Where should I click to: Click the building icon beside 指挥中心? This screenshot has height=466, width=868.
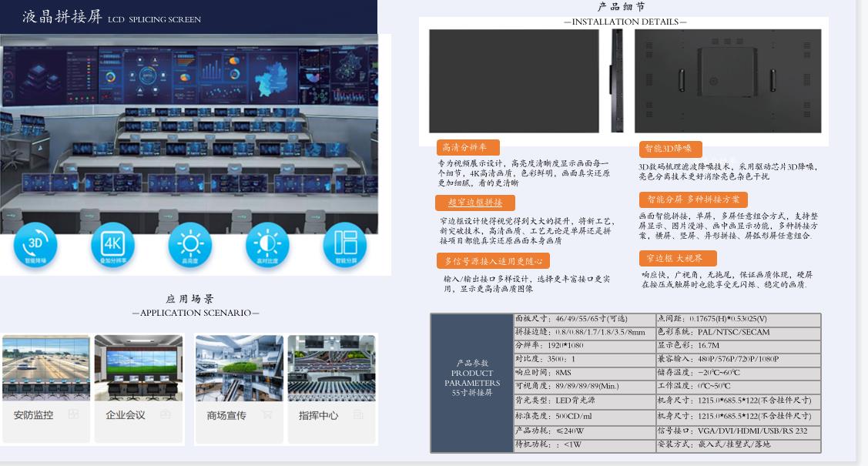pyautogui.click(x=357, y=414)
